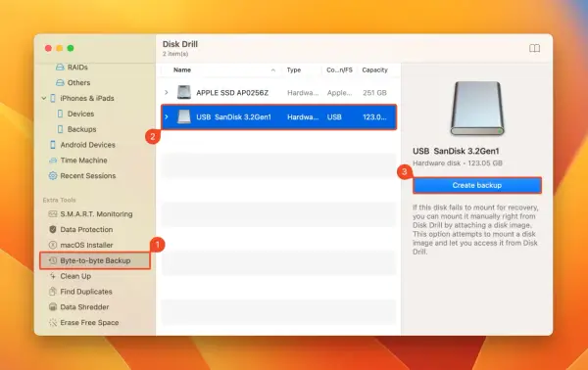
Task: Open Find Duplicates tool
Action: pyautogui.click(x=86, y=292)
